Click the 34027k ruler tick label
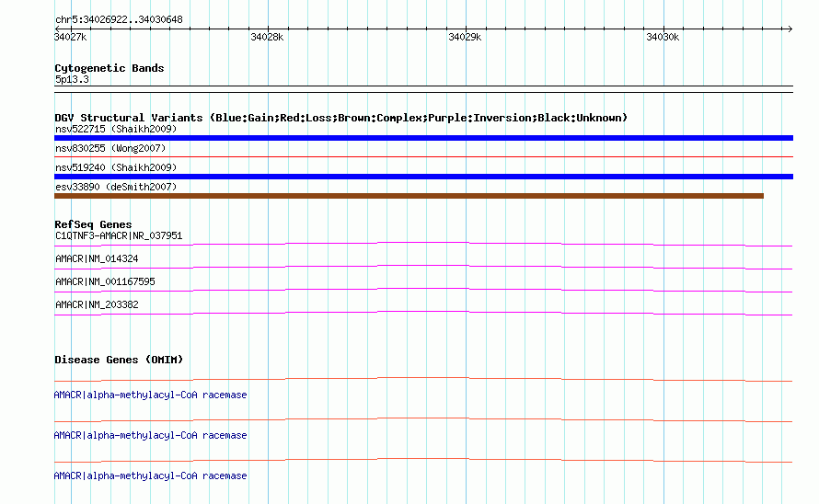 [71, 37]
